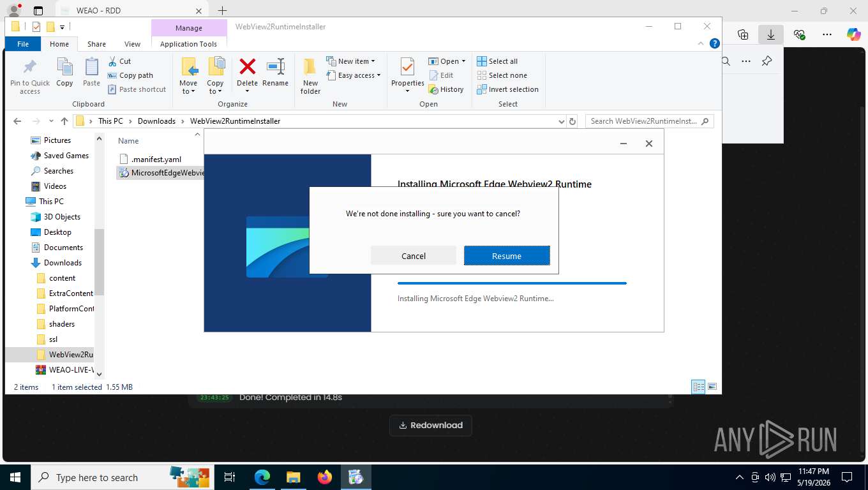Click Firefox icon in the taskbar

[x=325, y=477]
